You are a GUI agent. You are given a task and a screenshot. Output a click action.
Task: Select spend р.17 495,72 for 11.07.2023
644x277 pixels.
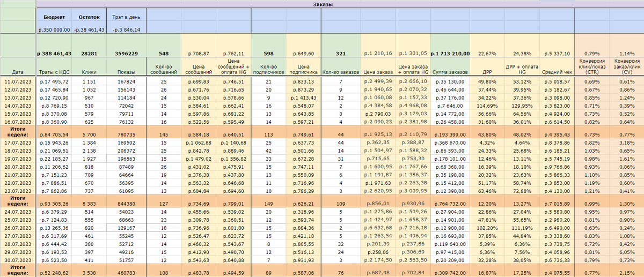53,81
